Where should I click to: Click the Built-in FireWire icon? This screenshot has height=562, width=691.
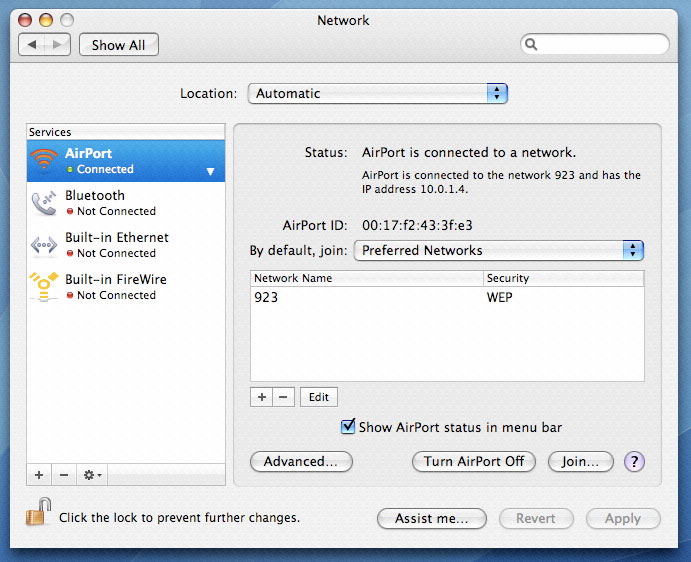(44, 286)
